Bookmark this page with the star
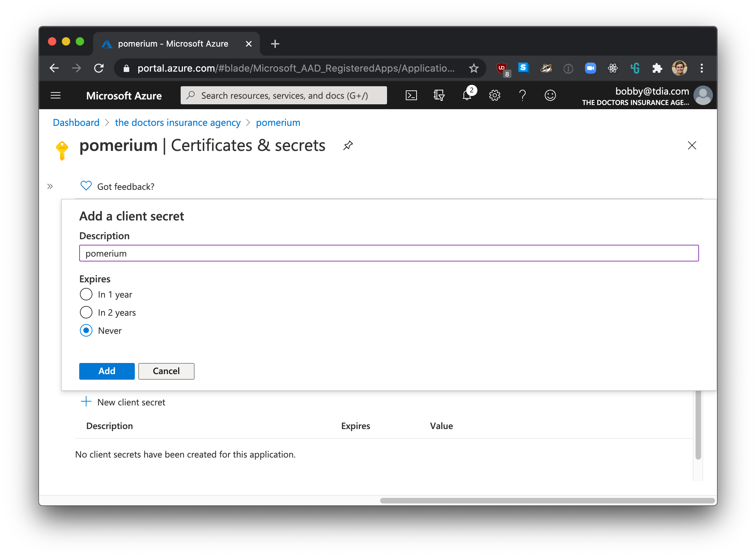This screenshot has width=756, height=557. click(474, 68)
